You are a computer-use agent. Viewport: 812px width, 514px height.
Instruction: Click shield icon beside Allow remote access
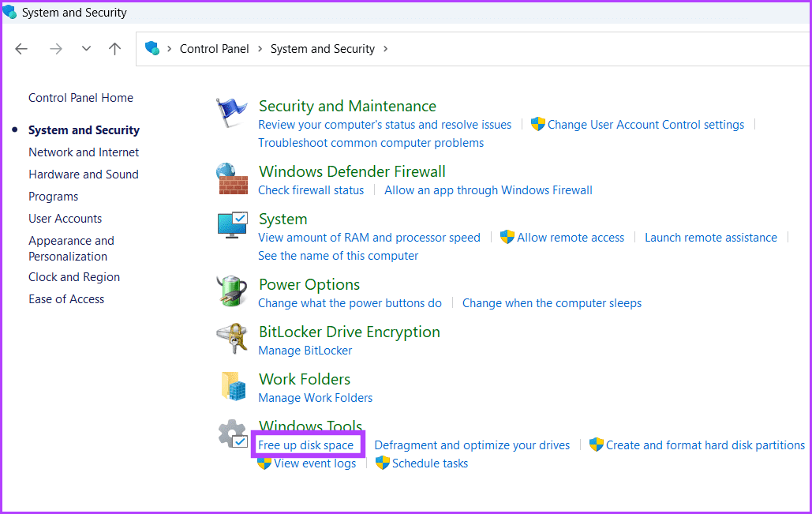tap(507, 238)
